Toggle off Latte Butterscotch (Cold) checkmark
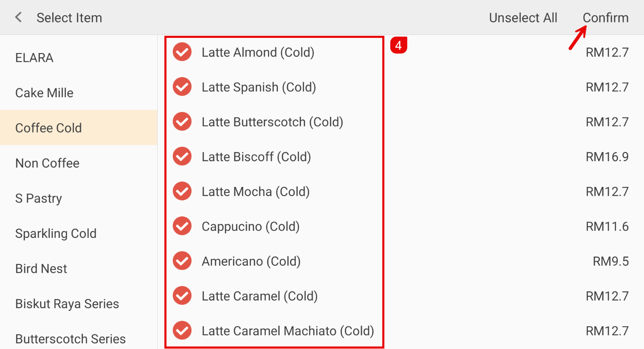Screen dimensions: 644x349 pyautogui.click(x=182, y=122)
